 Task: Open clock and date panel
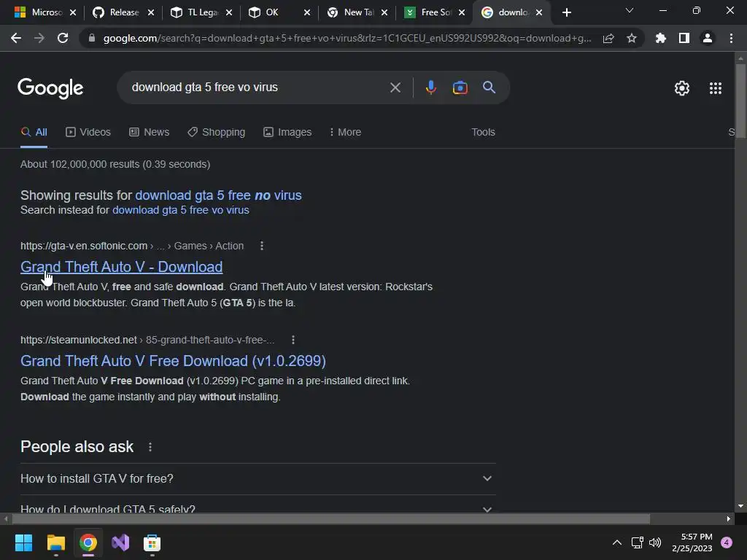692,542
